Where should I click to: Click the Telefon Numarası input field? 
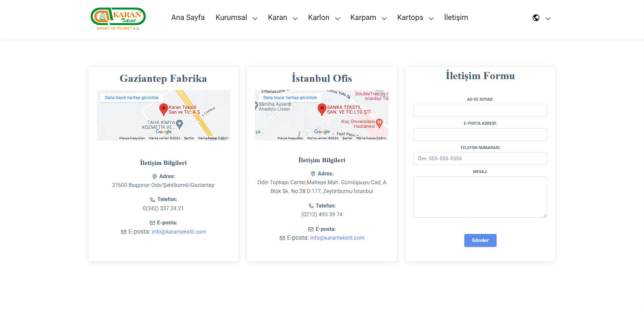coord(480,159)
